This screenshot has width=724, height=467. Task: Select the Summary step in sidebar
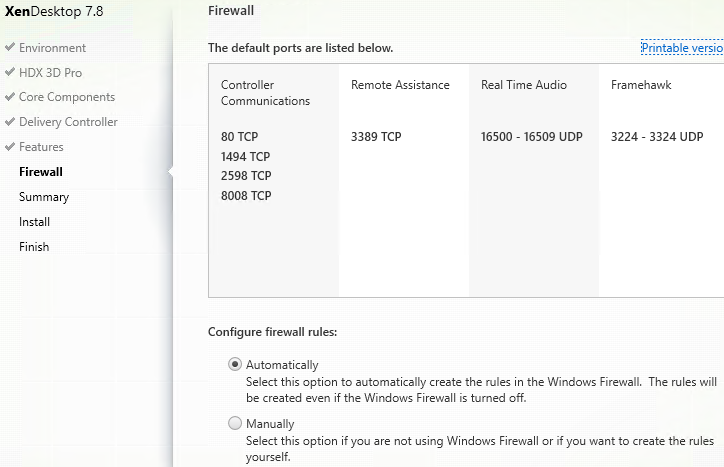[x=44, y=197]
